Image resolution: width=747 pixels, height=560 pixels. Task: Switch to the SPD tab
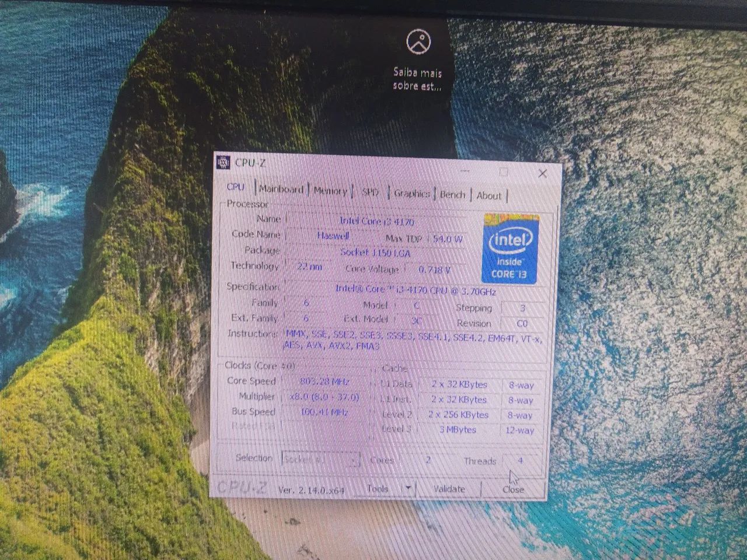370,192
